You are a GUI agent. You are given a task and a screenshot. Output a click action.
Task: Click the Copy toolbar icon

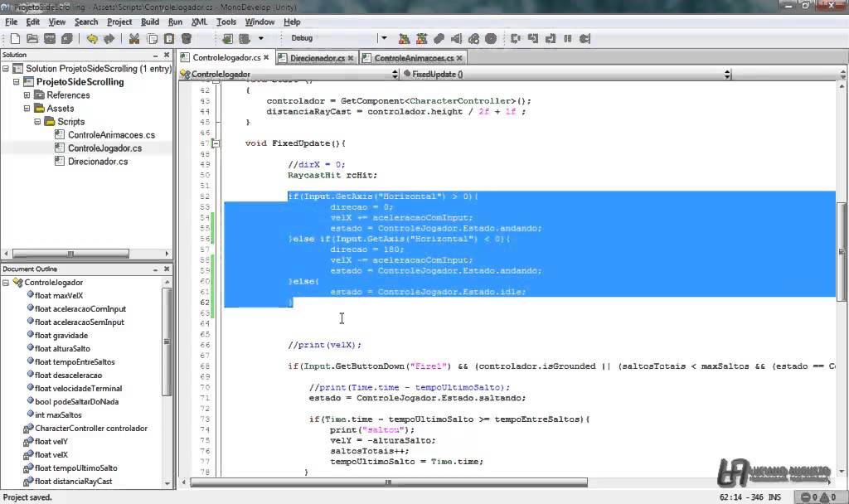tap(153, 38)
